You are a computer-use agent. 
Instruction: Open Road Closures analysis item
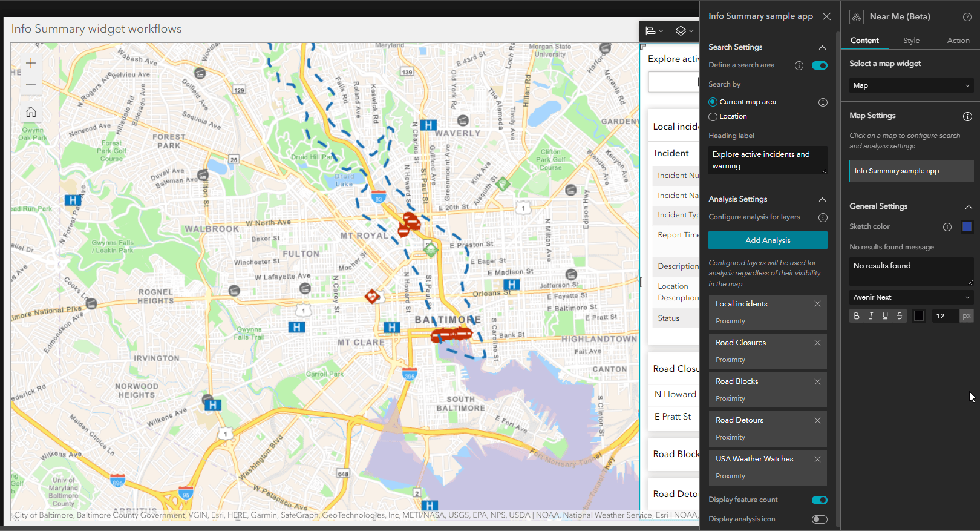click(768, 351)
